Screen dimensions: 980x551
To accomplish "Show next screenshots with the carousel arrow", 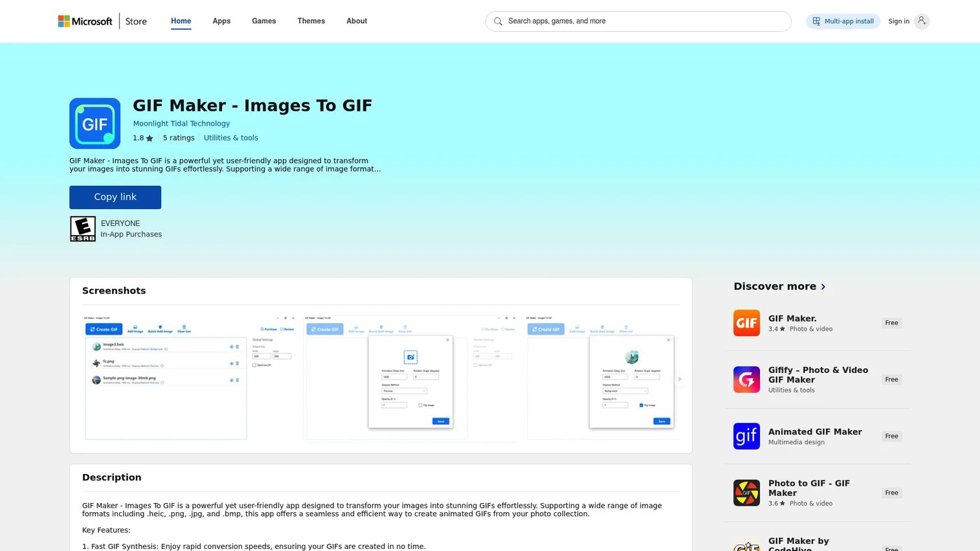I will point(680,379).
